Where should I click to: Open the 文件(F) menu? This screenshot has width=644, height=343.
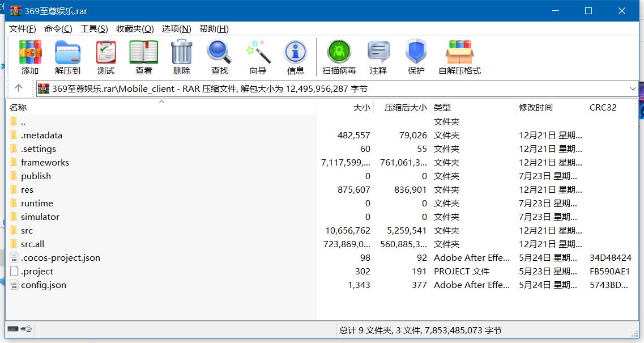tap(23, 29)
